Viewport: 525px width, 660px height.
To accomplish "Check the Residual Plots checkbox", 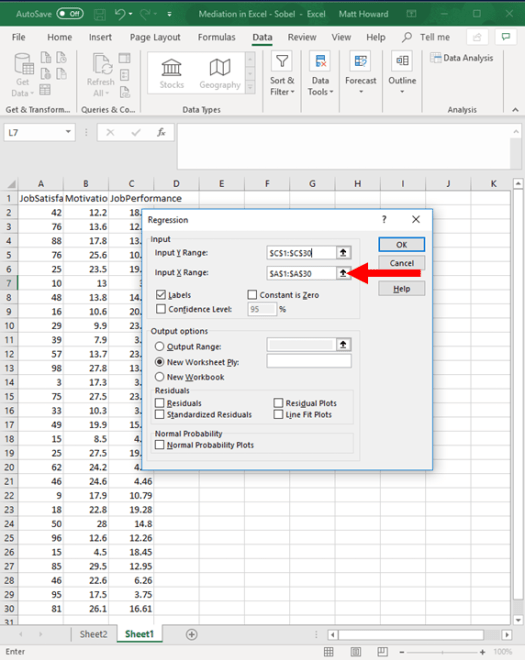I will click(x=278, y=403).
